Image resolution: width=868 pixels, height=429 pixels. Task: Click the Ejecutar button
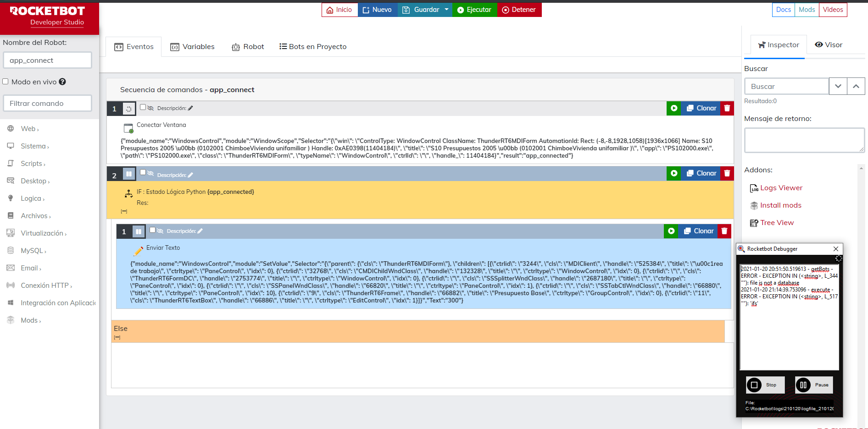474,10
